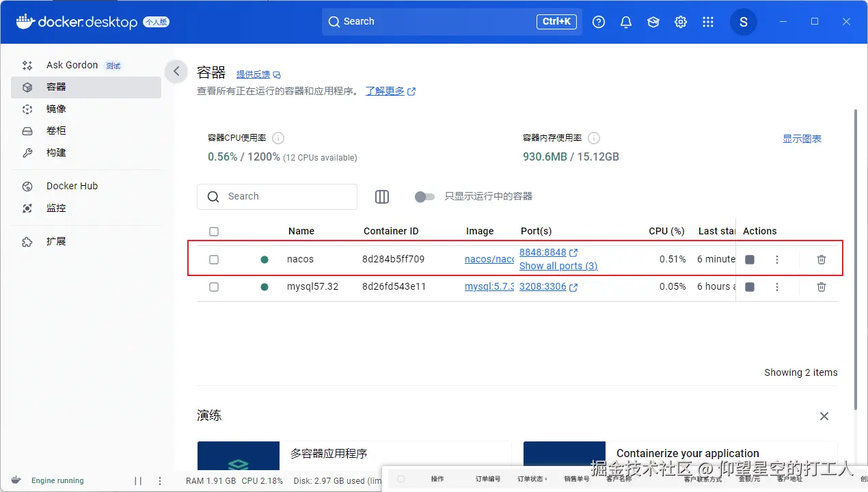Image resolution: width=868 pixels, height=492 pixels.
Task: Delete the nacos container
Action: point(822,260)
